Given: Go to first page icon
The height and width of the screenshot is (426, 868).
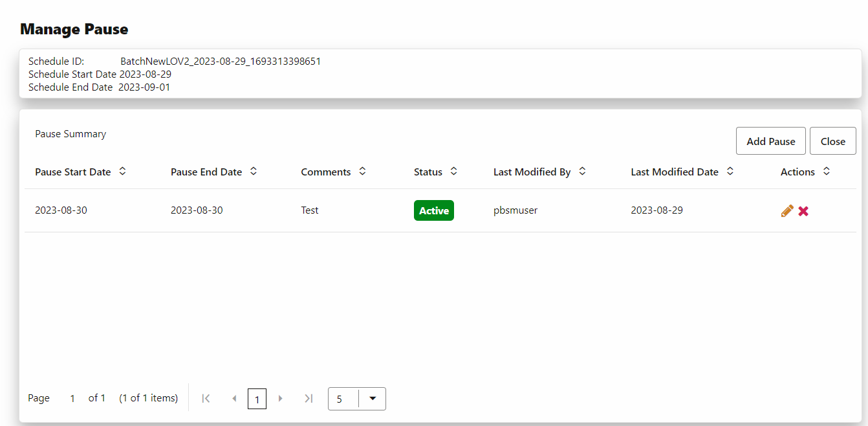Looking at the screenshot, I should coord(206,398).
